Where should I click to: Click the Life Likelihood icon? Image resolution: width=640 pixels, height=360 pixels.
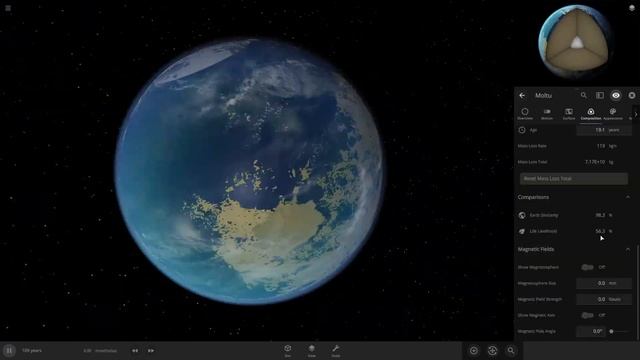[522, 231]
